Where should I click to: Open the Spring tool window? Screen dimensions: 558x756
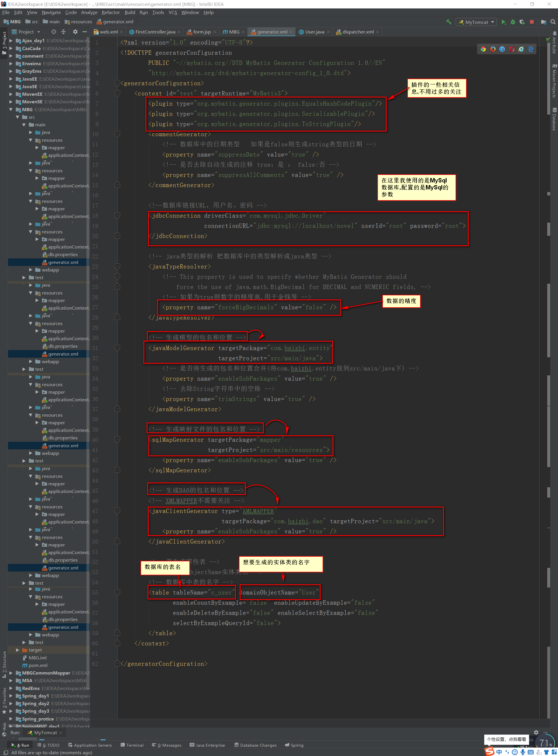pyautogui.click(x=294, y=745)
